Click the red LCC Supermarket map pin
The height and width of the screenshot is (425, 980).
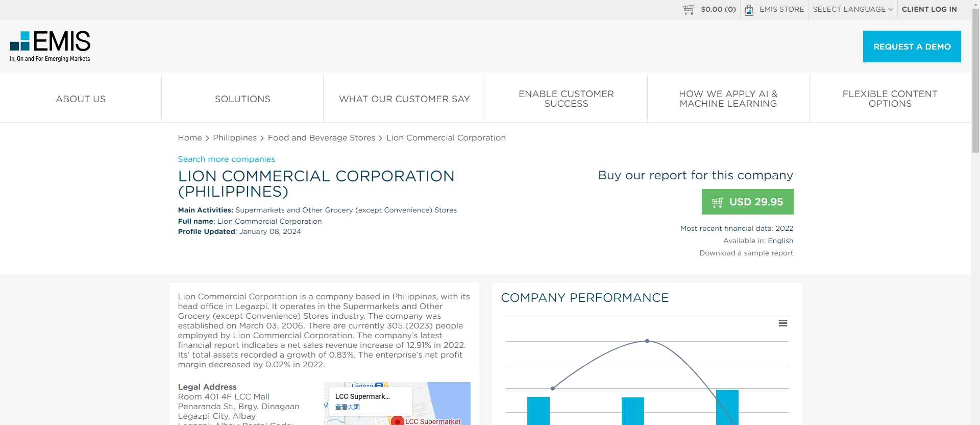coord(397,421)
